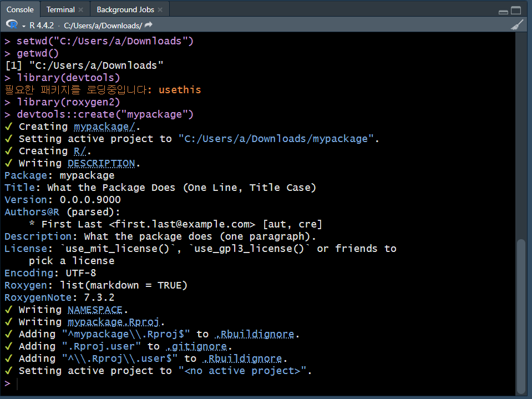
Task: Click the 'pick a license' continuation line
Action: pyautogui.click(x=72, y=261)
